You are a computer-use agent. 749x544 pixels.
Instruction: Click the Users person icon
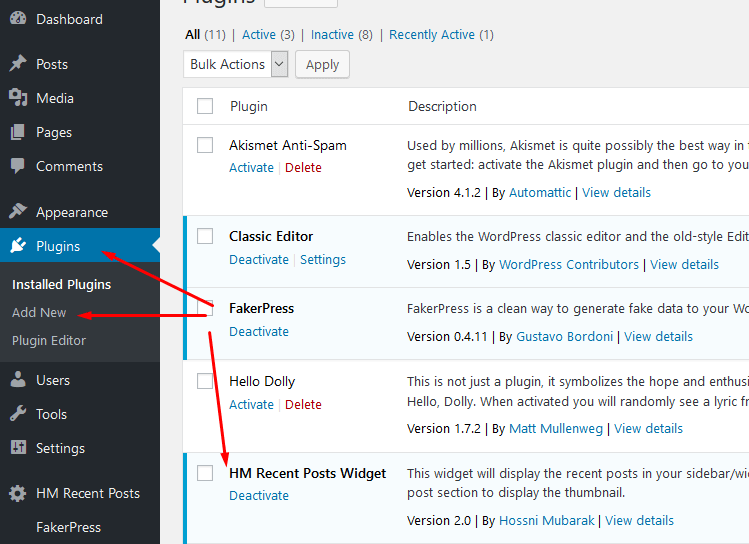[x=18, y=379]
